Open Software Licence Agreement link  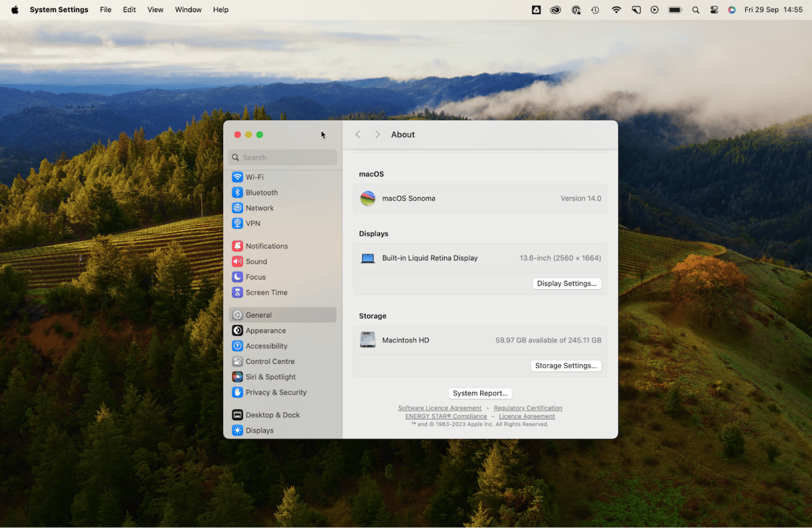439,408
